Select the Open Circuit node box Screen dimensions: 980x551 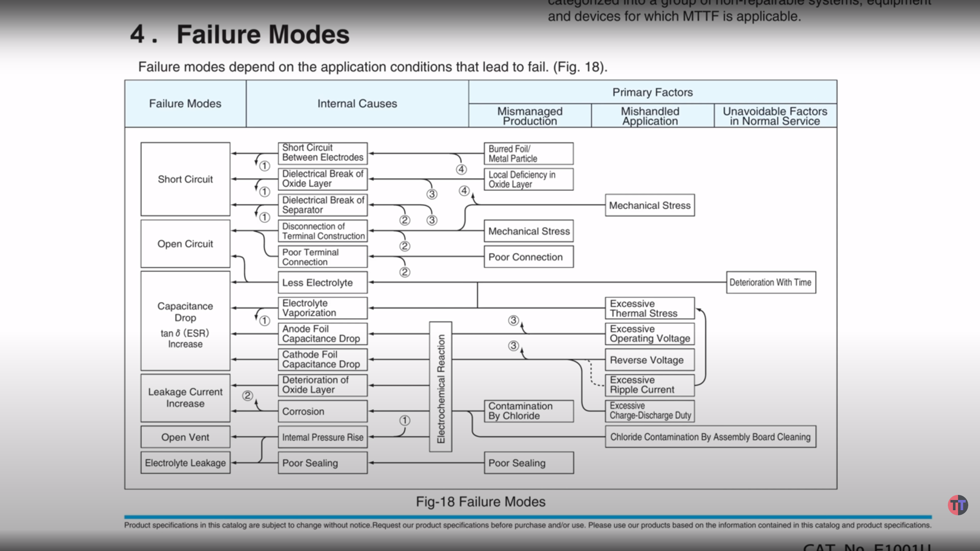(x=183, y=243)
